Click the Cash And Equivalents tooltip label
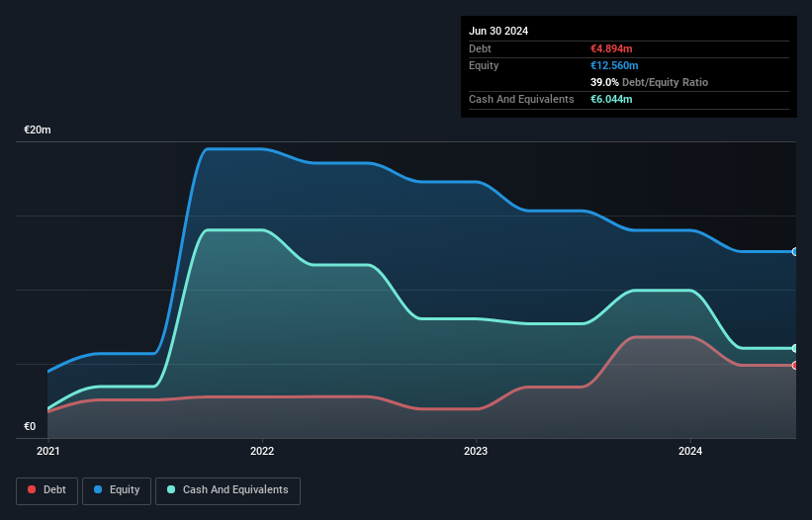The height and width of the screenshot is (520, 812). [521, 99]
